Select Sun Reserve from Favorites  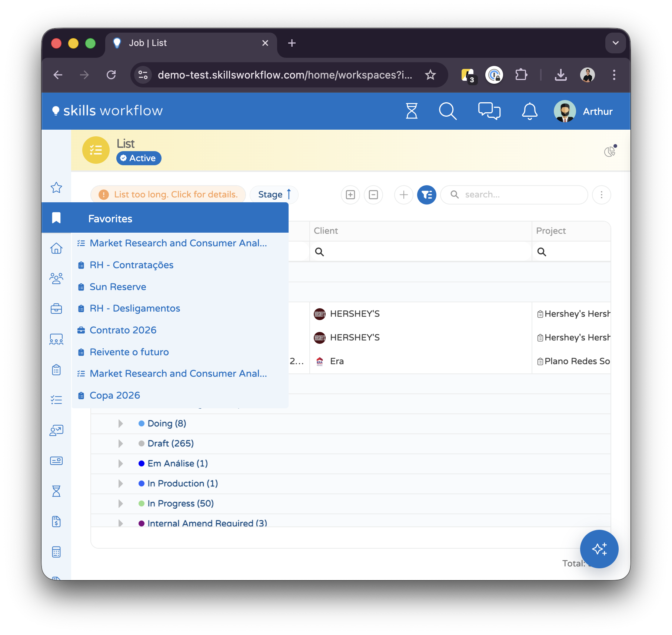(x=118, y=287)
